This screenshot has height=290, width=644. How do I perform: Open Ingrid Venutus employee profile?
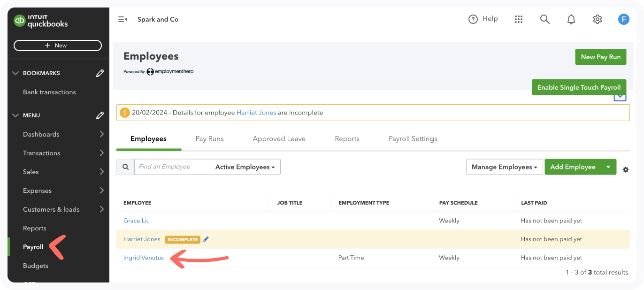(143, 257)
